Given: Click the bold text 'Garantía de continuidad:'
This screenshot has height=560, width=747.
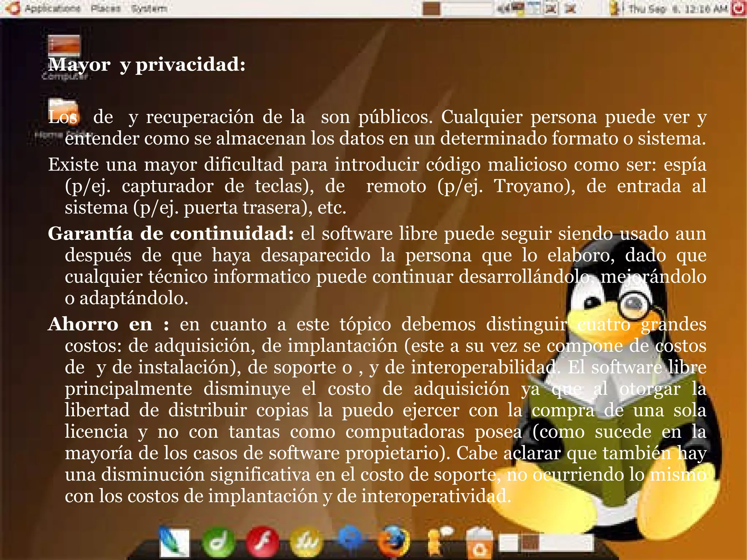Looking at the screenshot, I should 171,233.
